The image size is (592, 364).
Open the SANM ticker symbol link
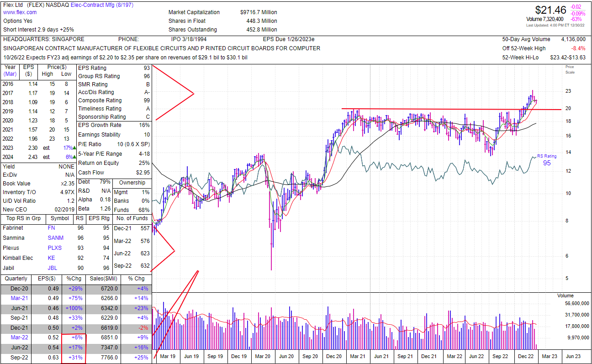(56, 238)
